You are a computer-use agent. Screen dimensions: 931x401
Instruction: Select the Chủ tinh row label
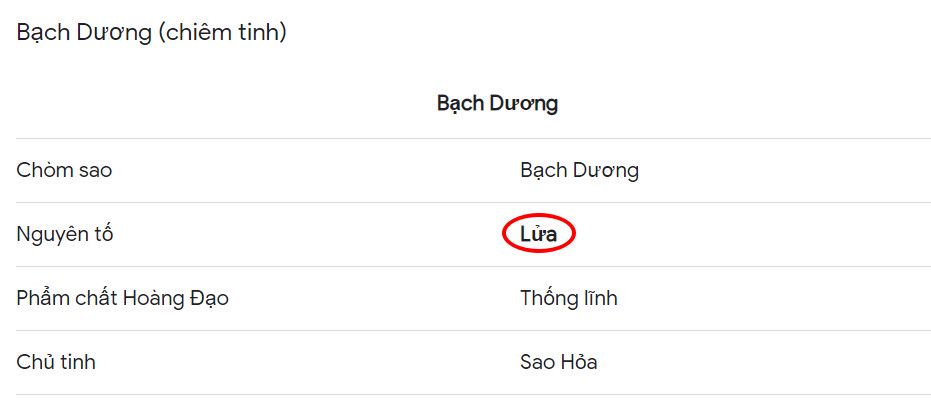click(x=56, y=362)
